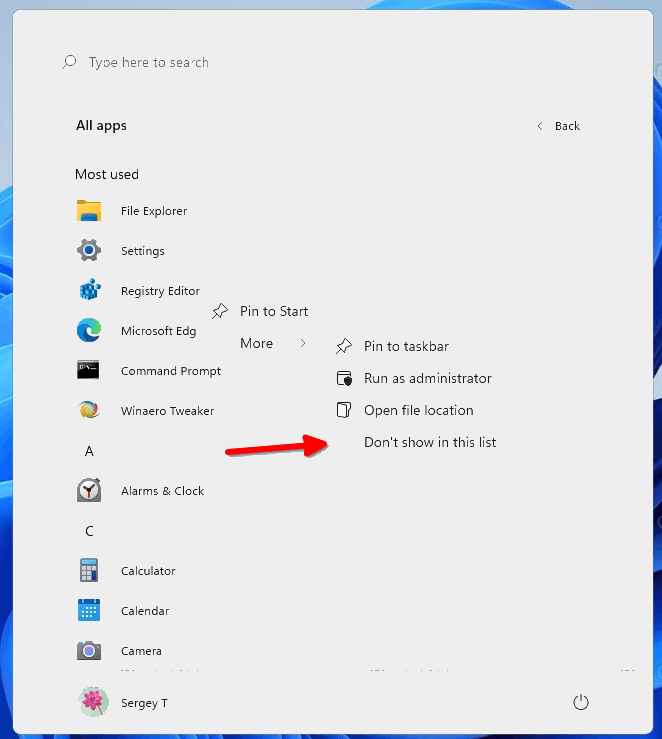
Task: Click the power button icon
Action: [581, 703]
